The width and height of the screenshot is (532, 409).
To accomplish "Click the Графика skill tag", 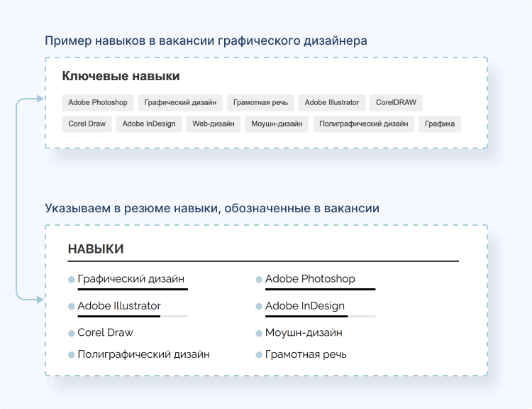I will point(440,124).
